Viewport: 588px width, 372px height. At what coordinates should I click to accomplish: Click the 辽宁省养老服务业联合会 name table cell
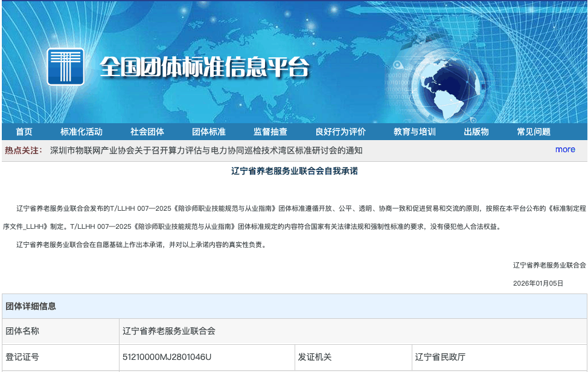353,331
